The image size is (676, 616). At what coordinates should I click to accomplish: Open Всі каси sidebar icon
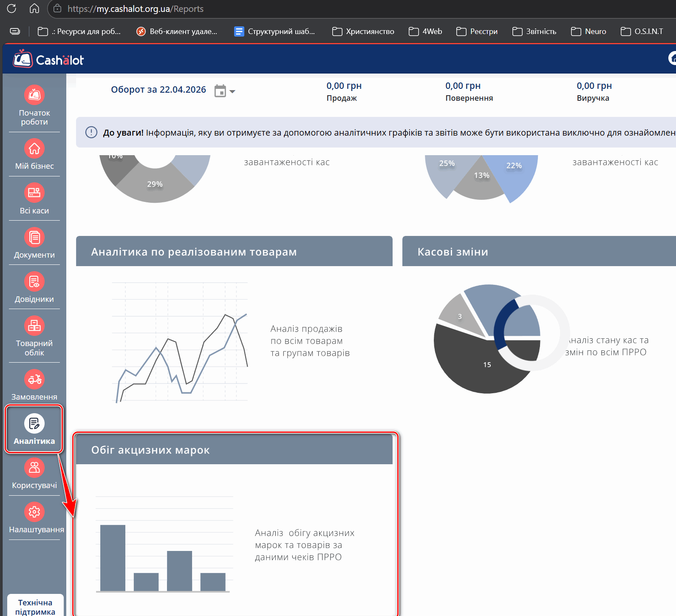click(34, 193)
